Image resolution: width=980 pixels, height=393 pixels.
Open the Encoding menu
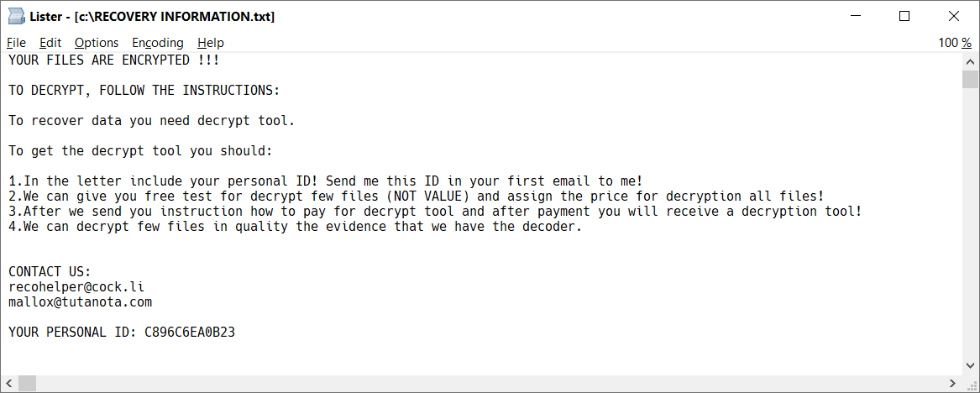click(157, 43)
